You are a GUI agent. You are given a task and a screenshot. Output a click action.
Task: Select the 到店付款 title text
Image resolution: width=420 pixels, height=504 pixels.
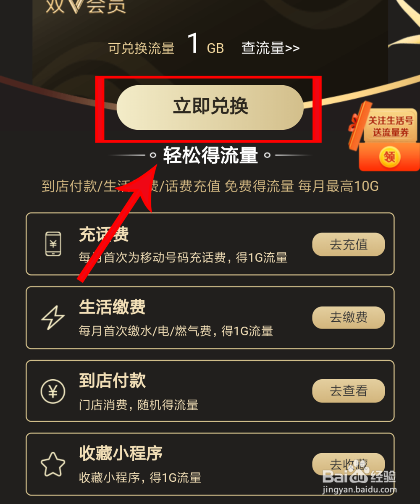point(112,381)
